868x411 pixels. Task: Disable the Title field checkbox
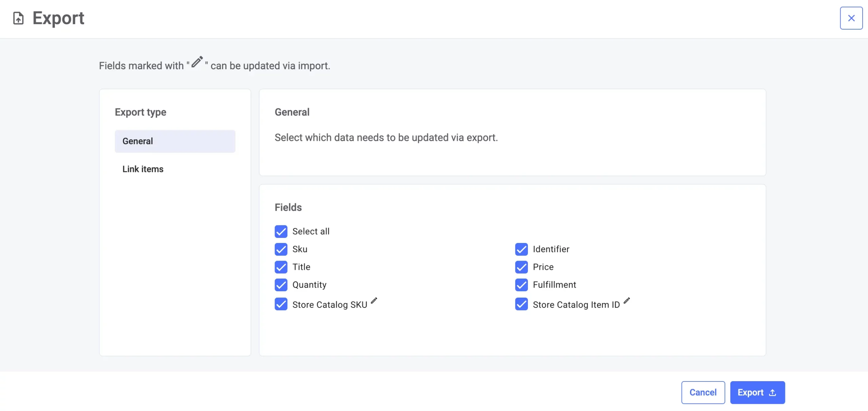[x=281, y=267]
